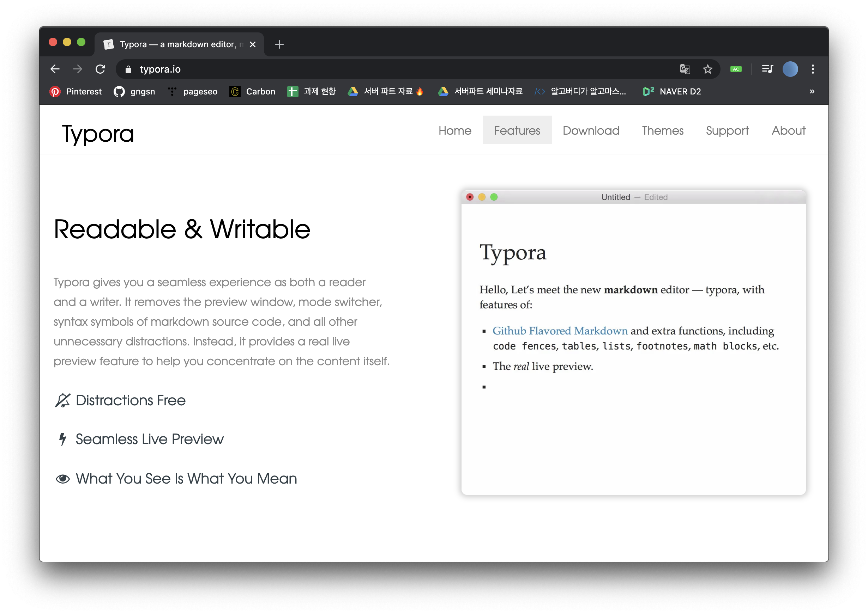
Task: Expand hidden bookmarks overflow chevron
Action: (x=812, y=92)
